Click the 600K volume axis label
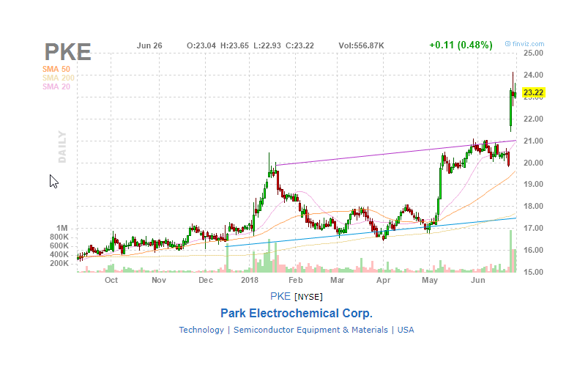Screen dimensions: 588x373 59,245
